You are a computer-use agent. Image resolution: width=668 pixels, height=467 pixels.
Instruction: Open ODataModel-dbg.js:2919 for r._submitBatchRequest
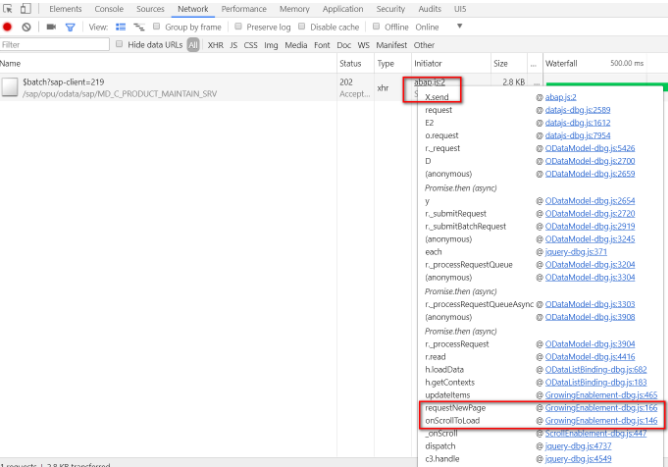tap(590, 226)
